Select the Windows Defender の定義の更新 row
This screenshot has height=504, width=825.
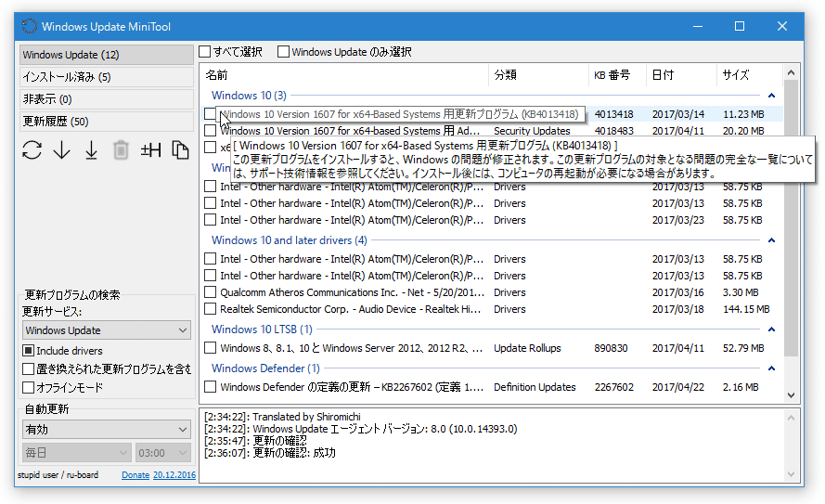(492, 387)
